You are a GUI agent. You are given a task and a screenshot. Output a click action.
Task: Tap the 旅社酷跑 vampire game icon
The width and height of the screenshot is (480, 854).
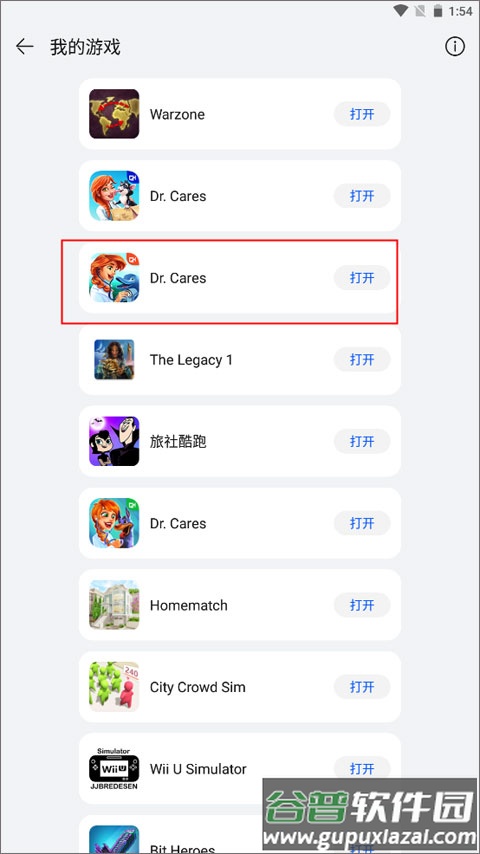114,441
